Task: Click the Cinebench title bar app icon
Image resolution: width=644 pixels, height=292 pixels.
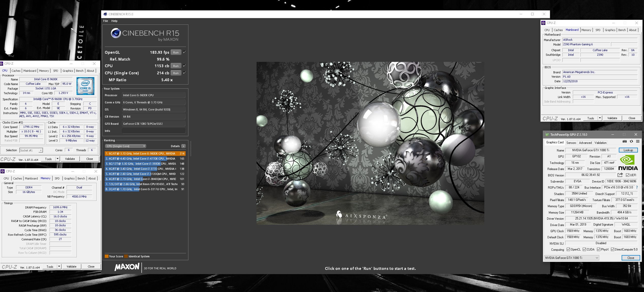Action: [x=105, y=14]
